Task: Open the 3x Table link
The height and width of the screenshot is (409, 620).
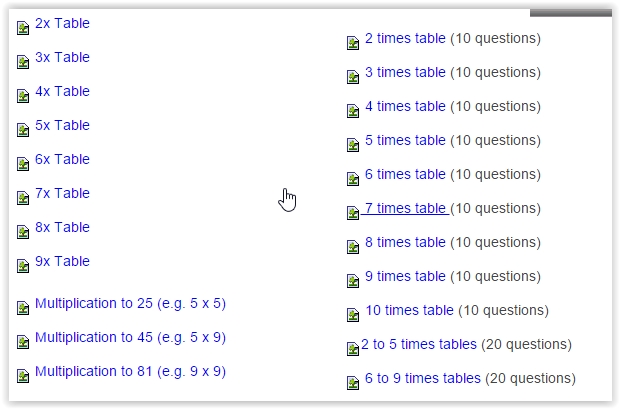Action: coord(62,57)
